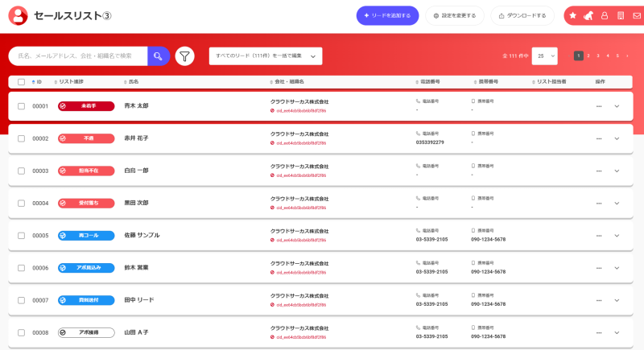Image resolution: width=644 pixels, height=350 pixels.
Task: Select the checkbox for lead 00005
Action: 22,236
